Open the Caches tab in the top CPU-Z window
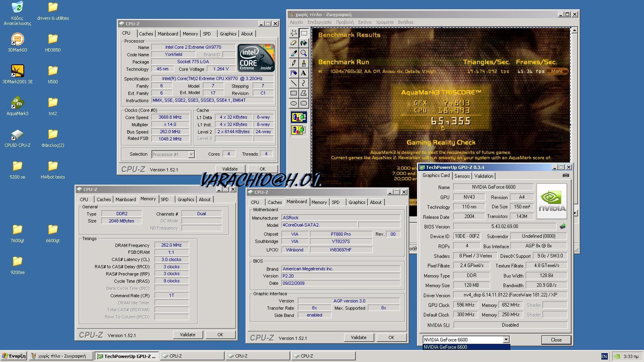The image size is (644, 362). pyautogui.click(x=146, y=34)
